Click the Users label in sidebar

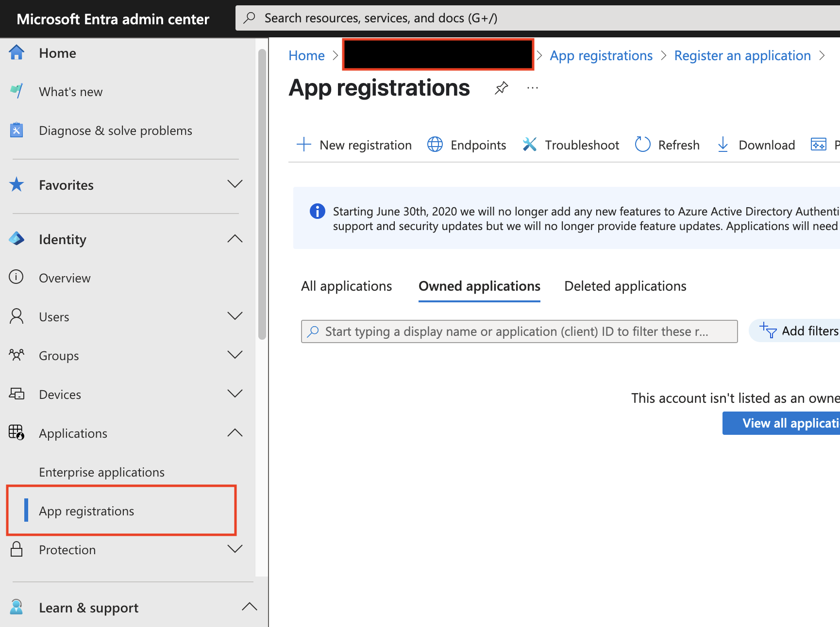pos(54,317)
